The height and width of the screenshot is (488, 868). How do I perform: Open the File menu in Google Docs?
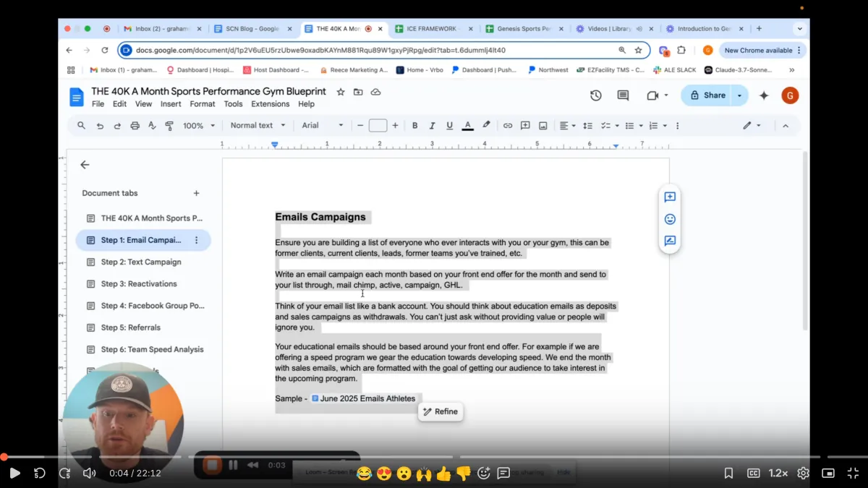98,104
